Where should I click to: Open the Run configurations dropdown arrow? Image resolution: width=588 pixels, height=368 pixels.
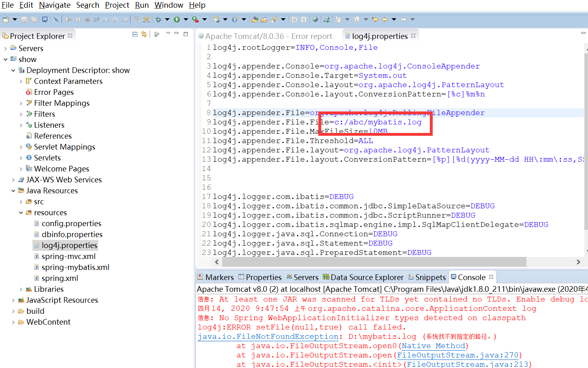point(186,19)
